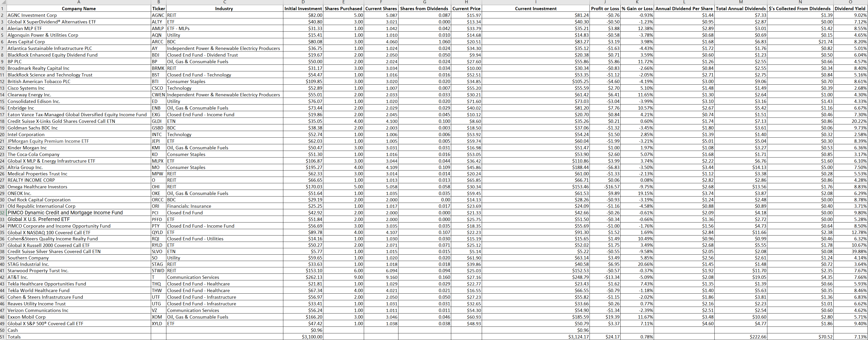This screenshot has height=340, width=868.
Task: Click the 'Initial Investment' header cell
Action: pyautogui.click(x=303, y=8)
